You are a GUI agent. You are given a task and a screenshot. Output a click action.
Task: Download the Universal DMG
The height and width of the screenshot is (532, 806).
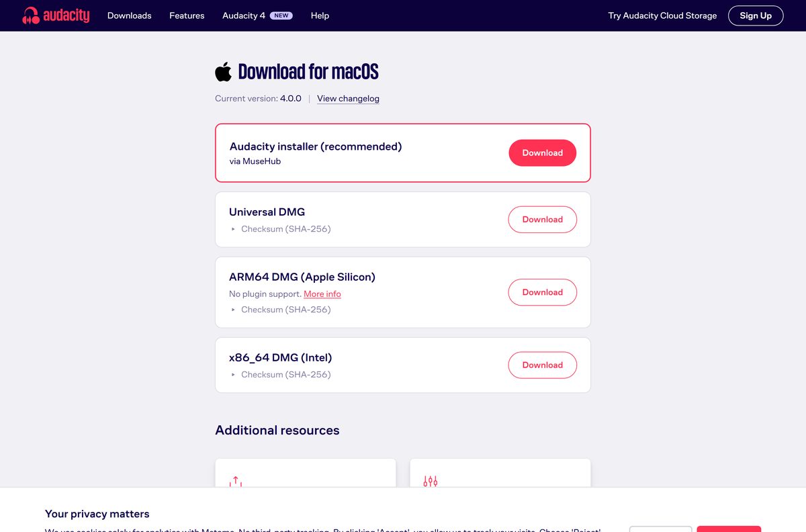542,220
